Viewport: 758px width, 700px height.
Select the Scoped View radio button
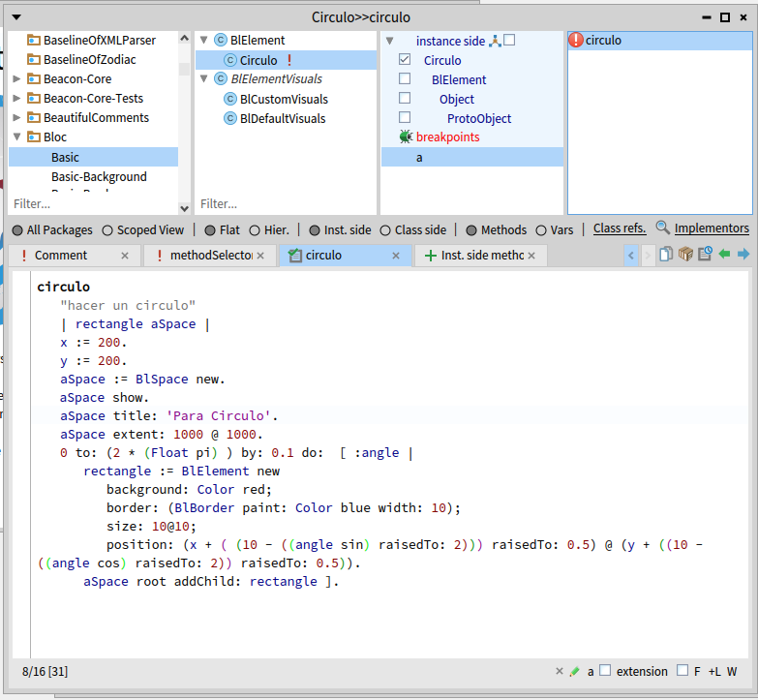pos(107,230)
